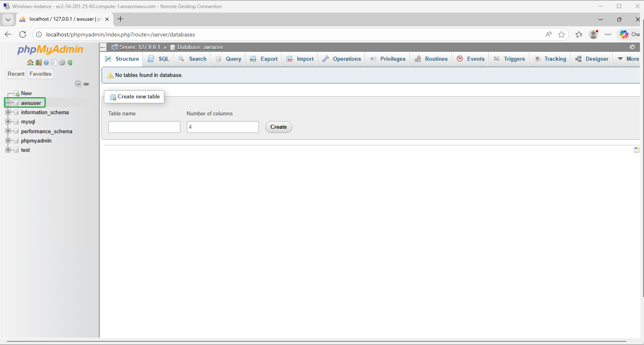Open new browser tab plus button
Image resolution: width=644 pixels, height=345 pixels.
point(120,19)
